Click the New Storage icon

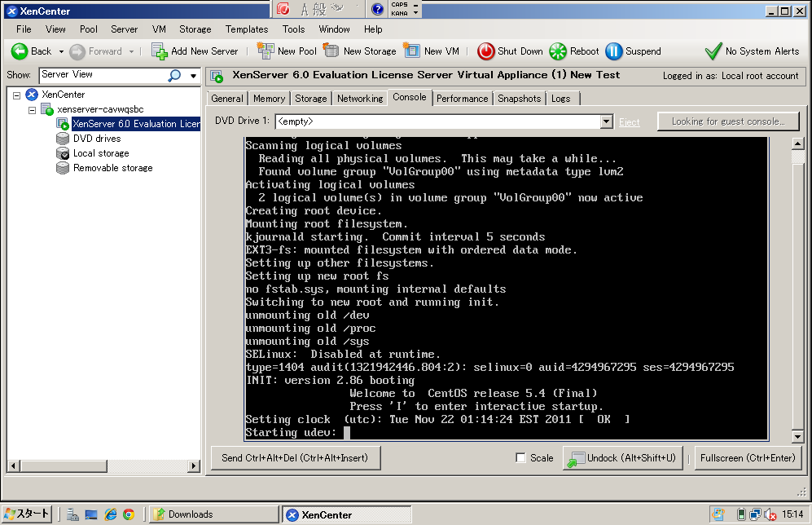(331, 51)
